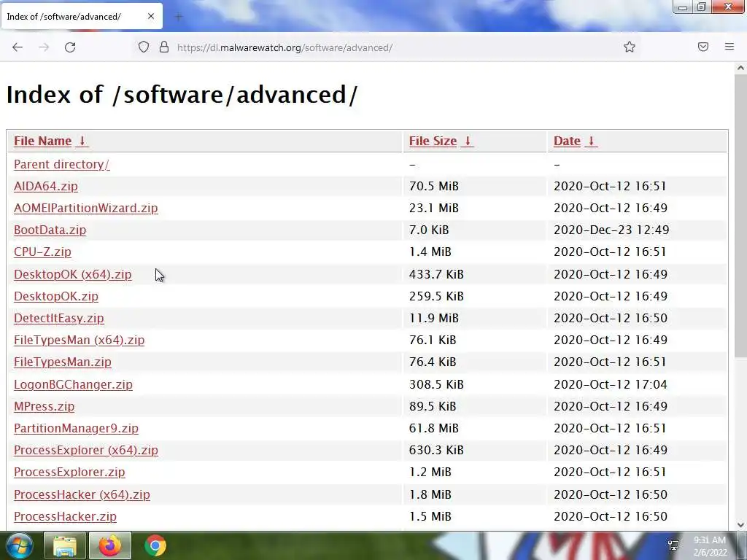Screen dimensions: 747x560
Task: Open a new tab with plus button
Action: pyautogui.click(x=179, y=17)
